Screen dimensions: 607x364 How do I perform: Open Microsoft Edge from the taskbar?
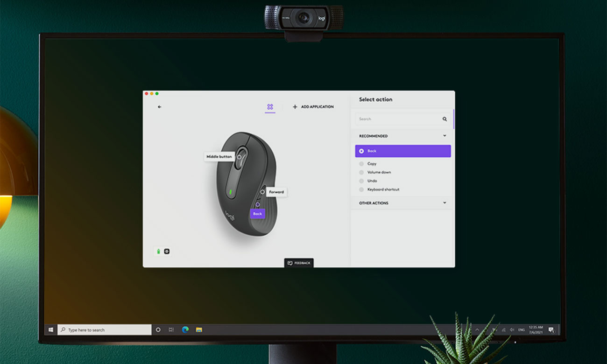(x=185, y=330)
